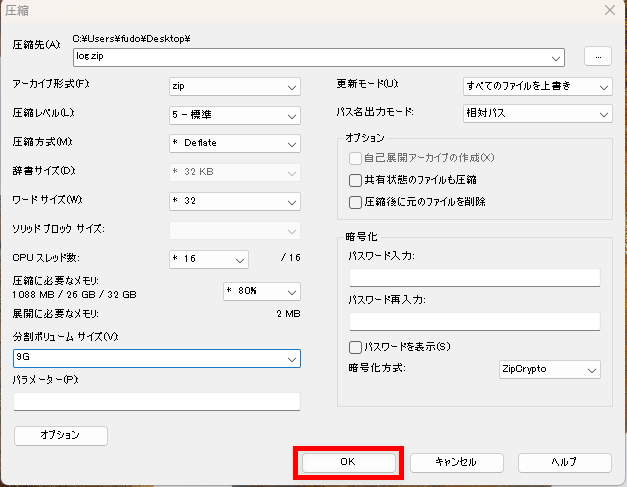Click the browse "..." button for archive path
The height and width of the screenshot is (487, 627).
[597, 56]
